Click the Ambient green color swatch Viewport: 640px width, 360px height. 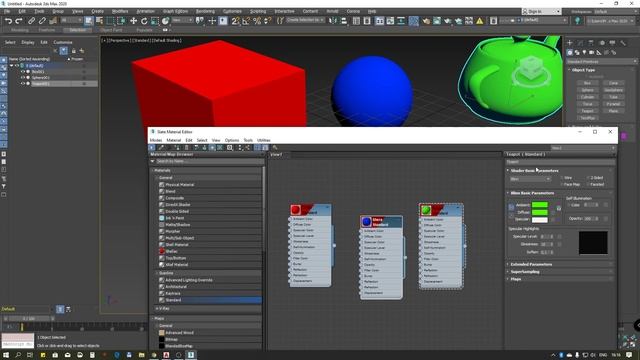540,205
